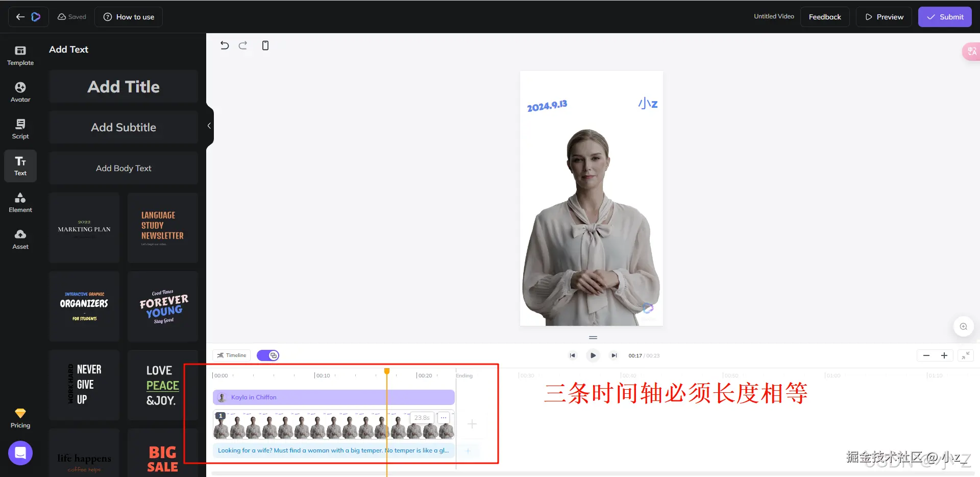
Task: Click the Undo arrow above the canvas
Action: tap(225, 45)
